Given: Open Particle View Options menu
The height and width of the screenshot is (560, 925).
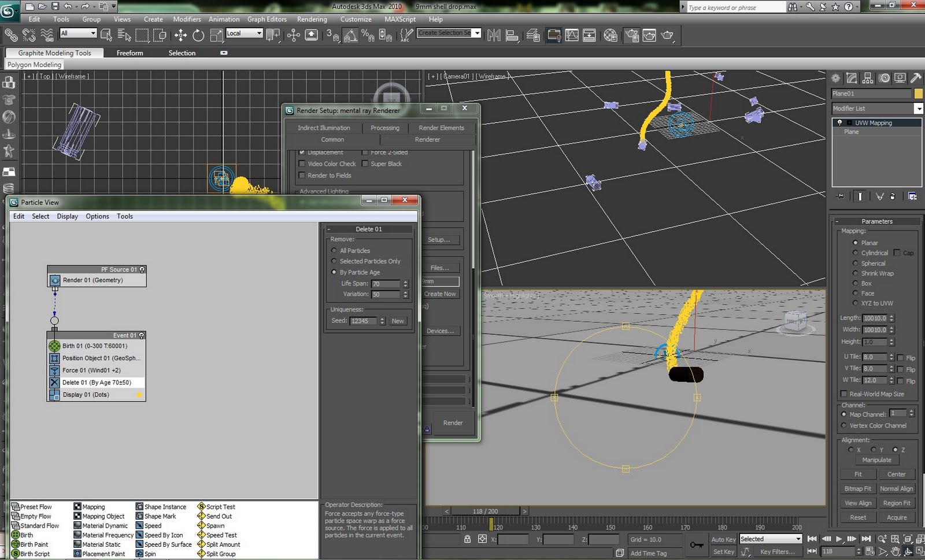Looking at the screenshot, I should [97, 216].
